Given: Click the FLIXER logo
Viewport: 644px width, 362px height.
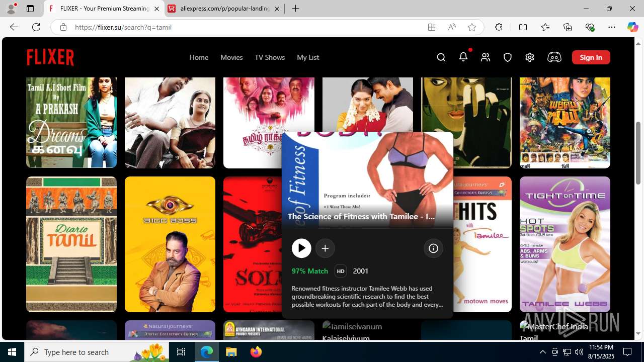Looking at the screenshot, I should point(50,57).
